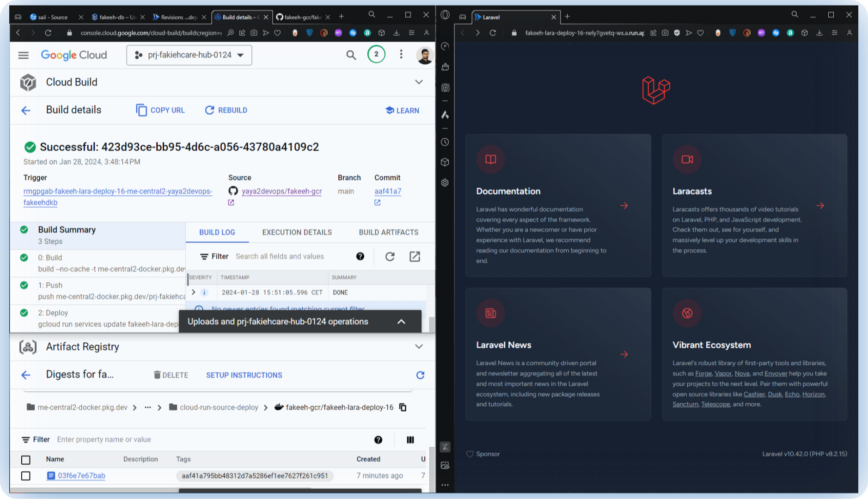The height and width of the screenshot is (499, 868).
Task: Open SETUP INSTRUCTIONS
Action: pyautogui.click(x=244, y=375)
